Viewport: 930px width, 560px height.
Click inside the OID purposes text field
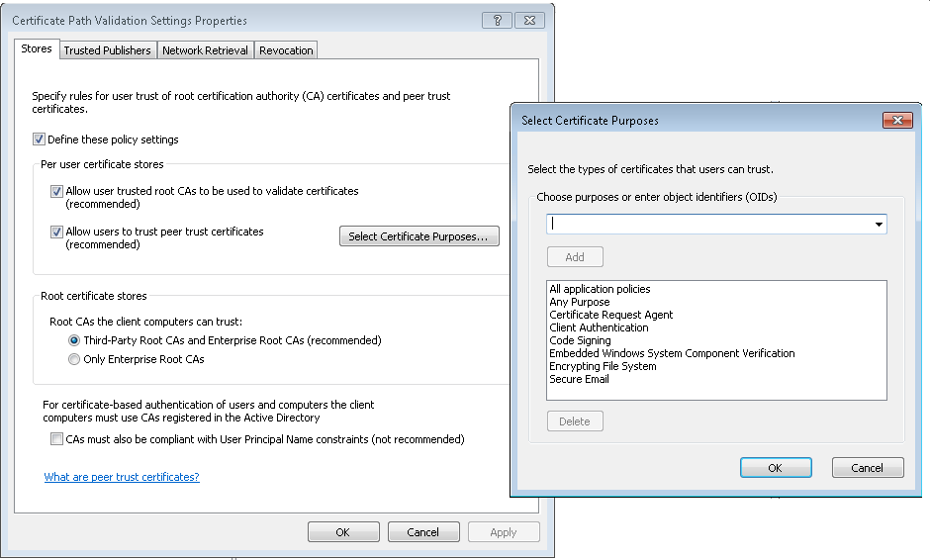coord(707,225)
